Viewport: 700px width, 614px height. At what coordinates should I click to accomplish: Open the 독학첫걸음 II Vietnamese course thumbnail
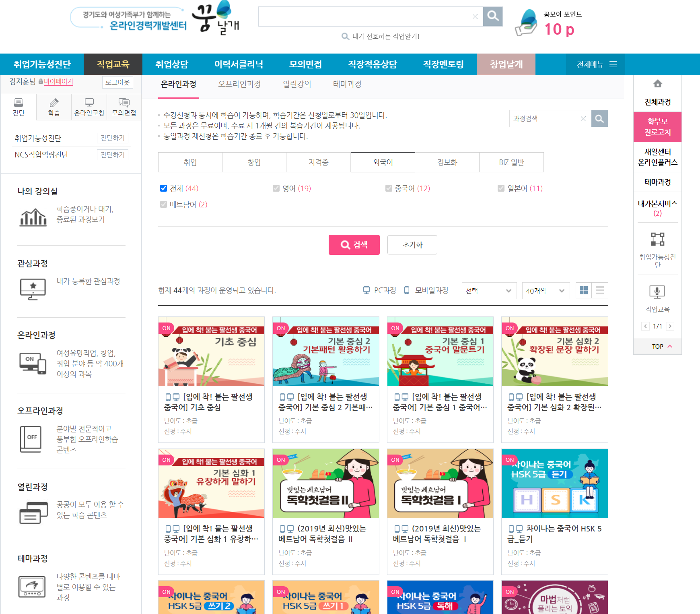[326, 484]
